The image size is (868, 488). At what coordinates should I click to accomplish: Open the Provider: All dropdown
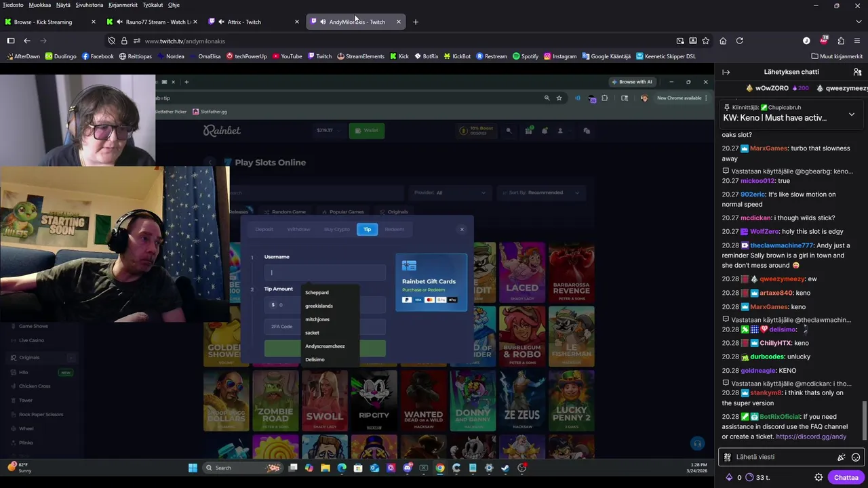[449, 192]
